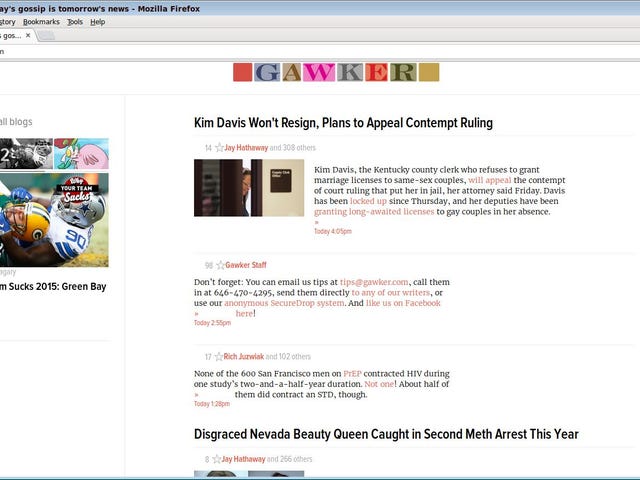This screenshot has height=480, width=640.
Task: Click the 'here' link in tips post
Action: (x=244, y=313)
